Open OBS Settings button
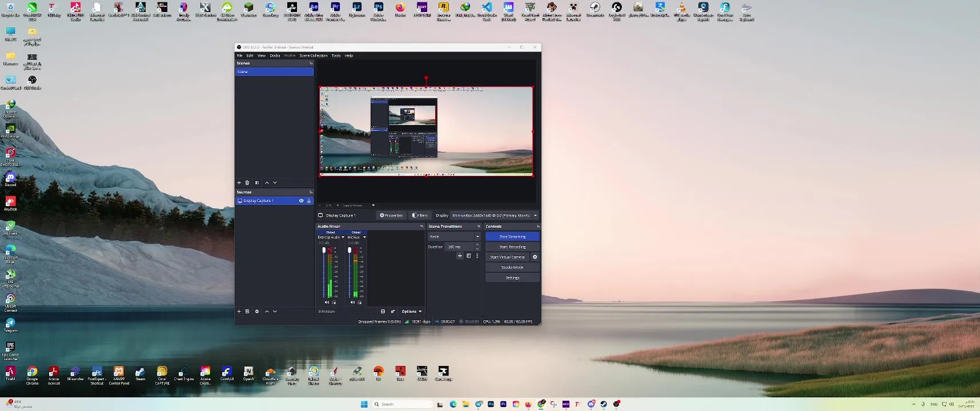 [x=512, y=277]
